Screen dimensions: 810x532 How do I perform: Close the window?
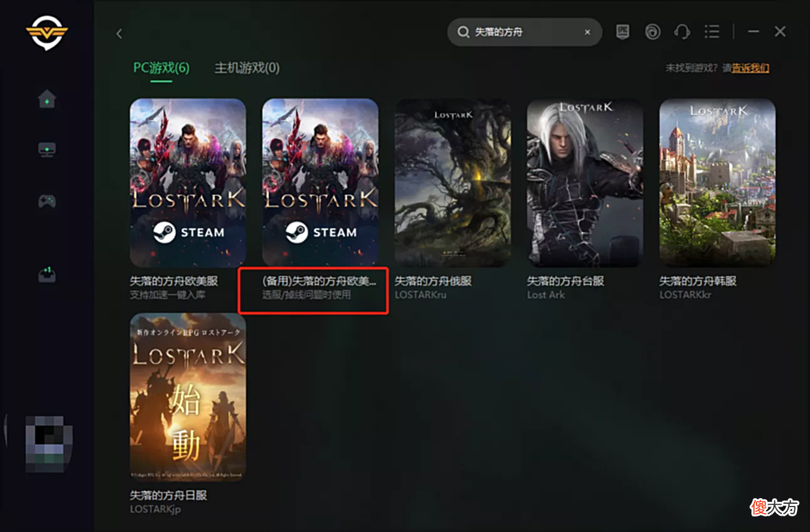[x=780, y=31]
